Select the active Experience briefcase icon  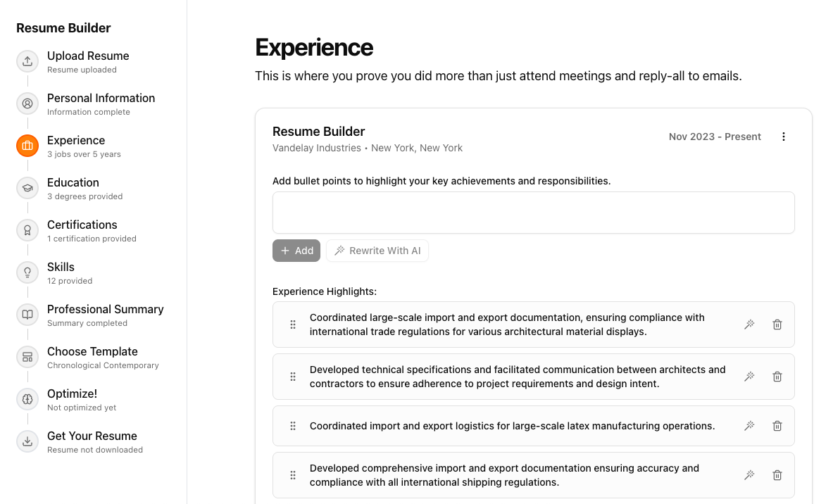coord(27,146)
